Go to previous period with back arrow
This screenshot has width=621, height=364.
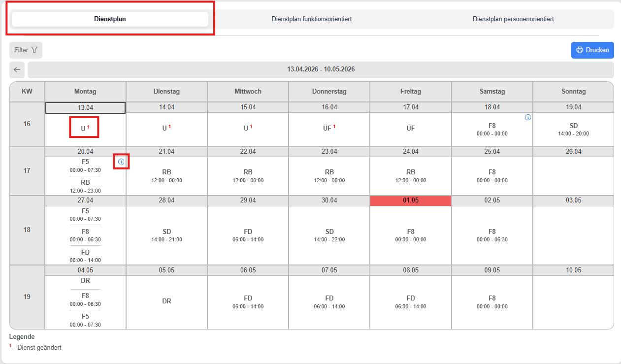point(17,69)
